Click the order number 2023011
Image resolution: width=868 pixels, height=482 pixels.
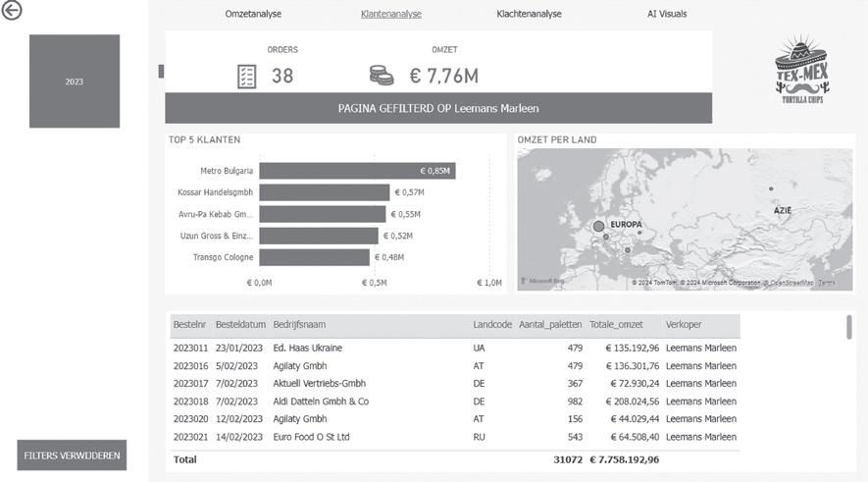coord(190,348)
